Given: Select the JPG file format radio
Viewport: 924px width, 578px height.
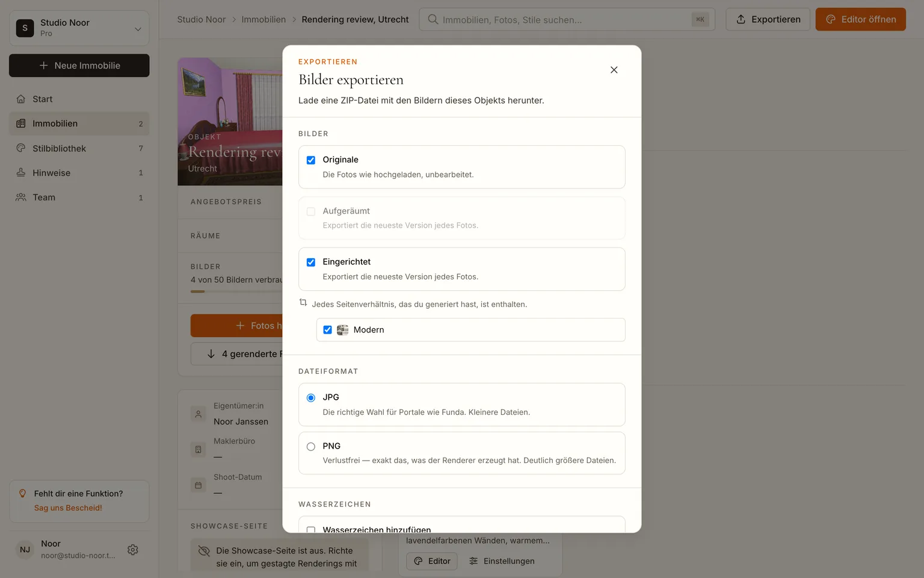Looking at the screenshot, I should click(311, 398).
